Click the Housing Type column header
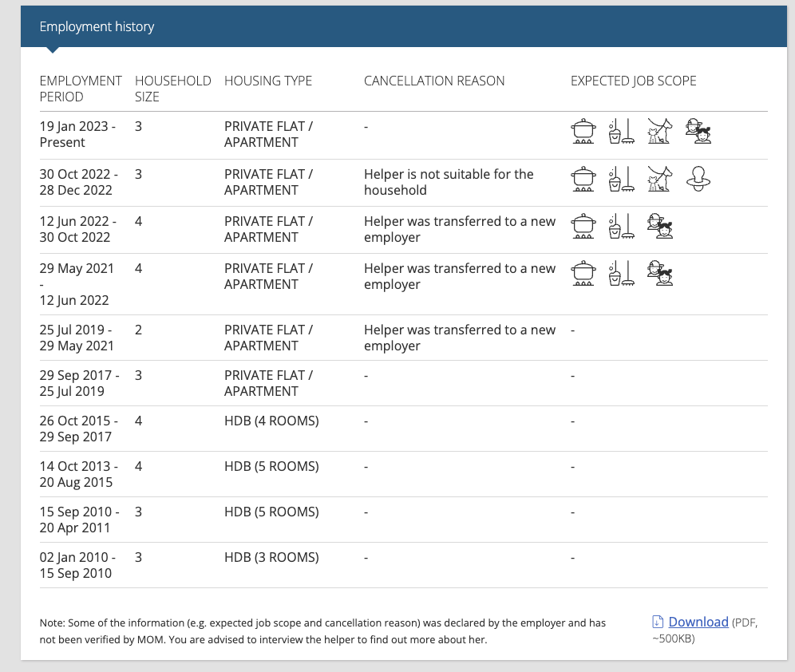Screen dimensions: 795x672 coord(268,81)
